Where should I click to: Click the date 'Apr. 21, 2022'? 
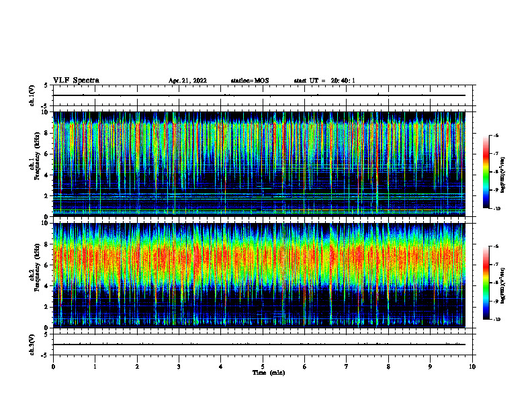pyautogui.click(x=187, y=81)
